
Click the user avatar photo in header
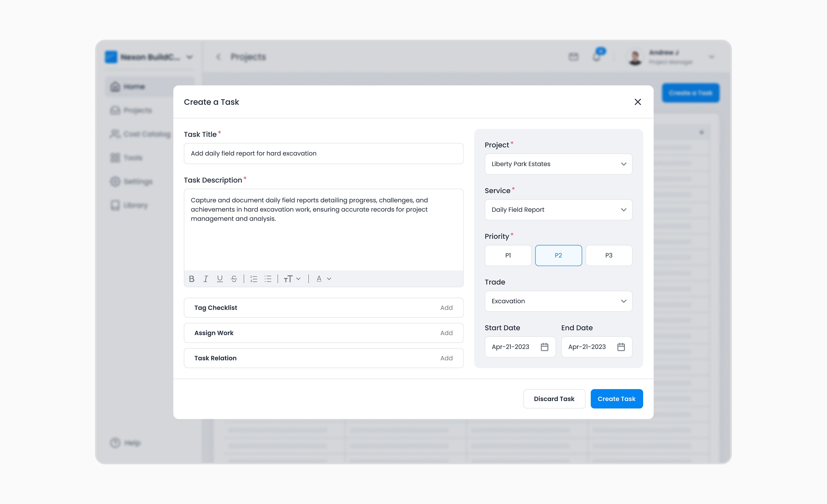click(635, 57)
